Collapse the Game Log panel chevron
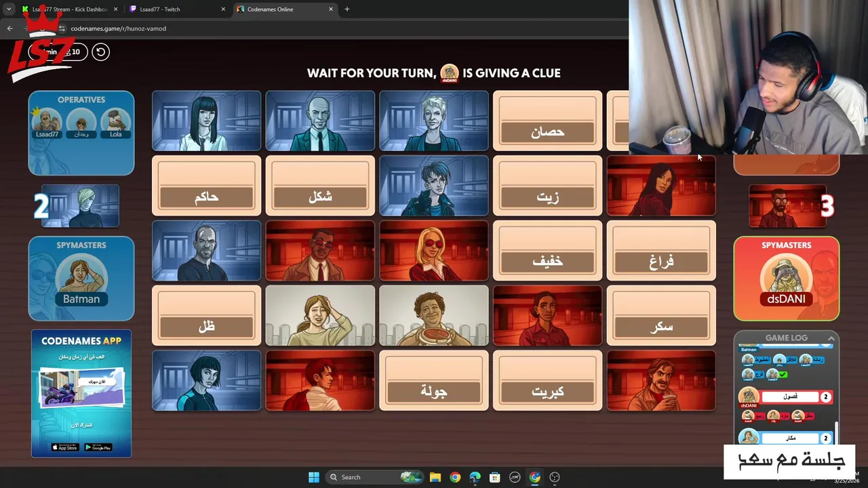This screenshot has width=868, height=488. [x=831, y=338]
